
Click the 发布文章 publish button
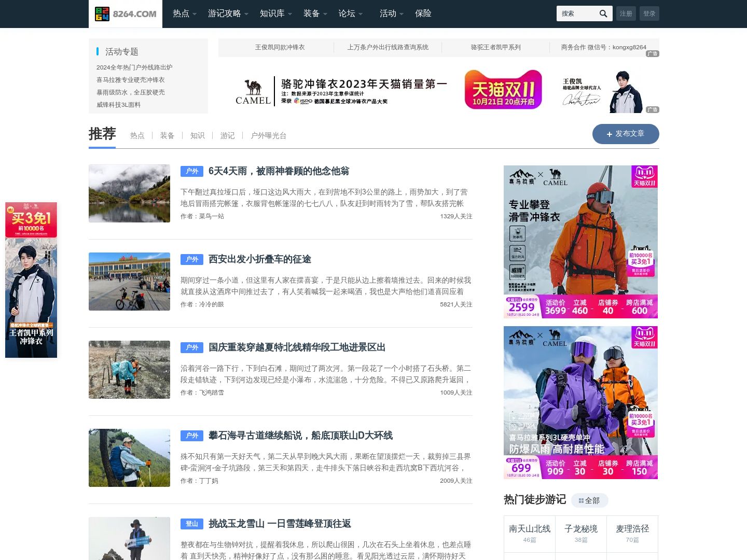pyautogui.click(x=626, y=134)
